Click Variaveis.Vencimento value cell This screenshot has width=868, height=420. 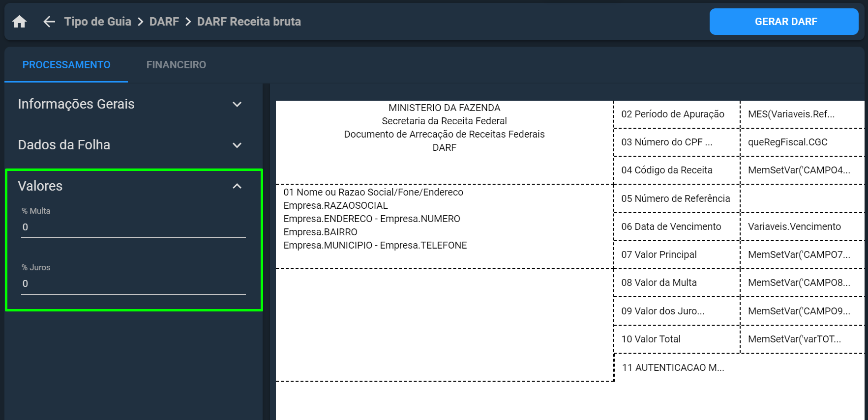803,227
